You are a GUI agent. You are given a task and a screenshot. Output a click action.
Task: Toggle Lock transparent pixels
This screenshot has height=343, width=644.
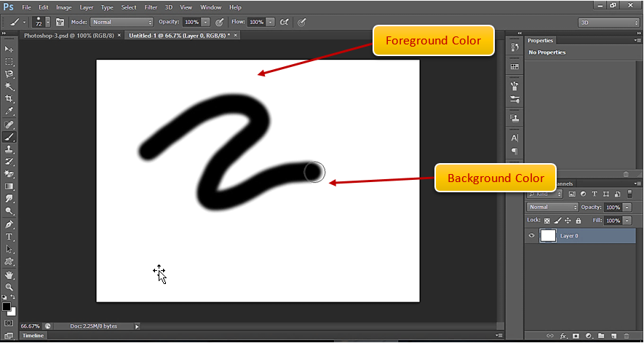(547, 221)
